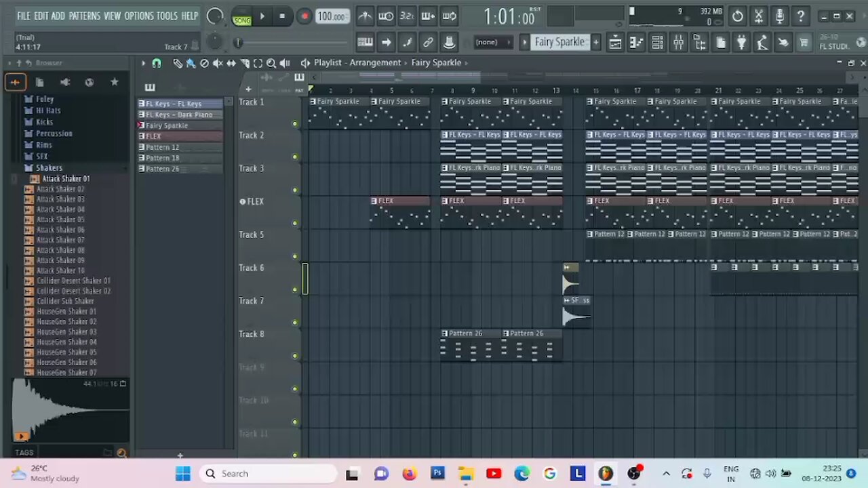This screenshot has width=868, height=488.
Task: Toggle the Browser view icon
Action: (699, 43)
